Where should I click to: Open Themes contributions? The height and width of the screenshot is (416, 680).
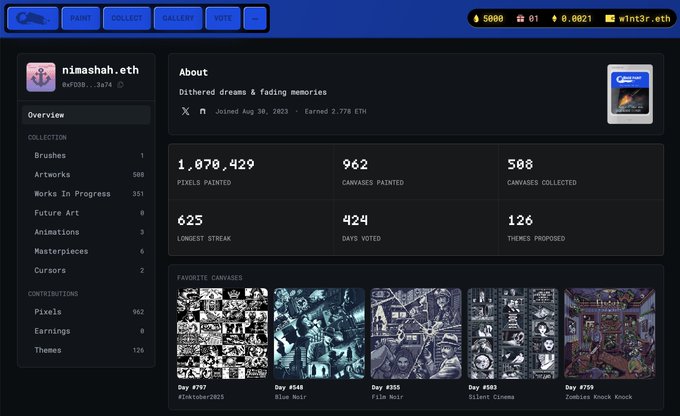point(86,350)
